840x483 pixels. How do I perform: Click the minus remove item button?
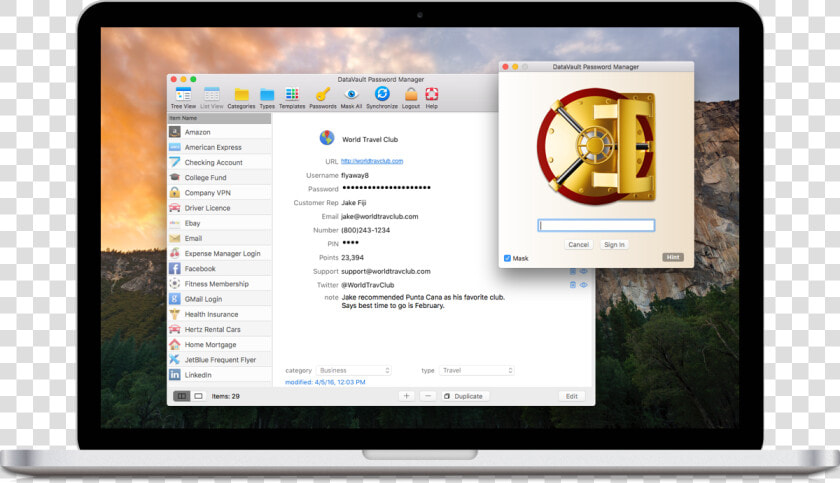tap(428, 396)
